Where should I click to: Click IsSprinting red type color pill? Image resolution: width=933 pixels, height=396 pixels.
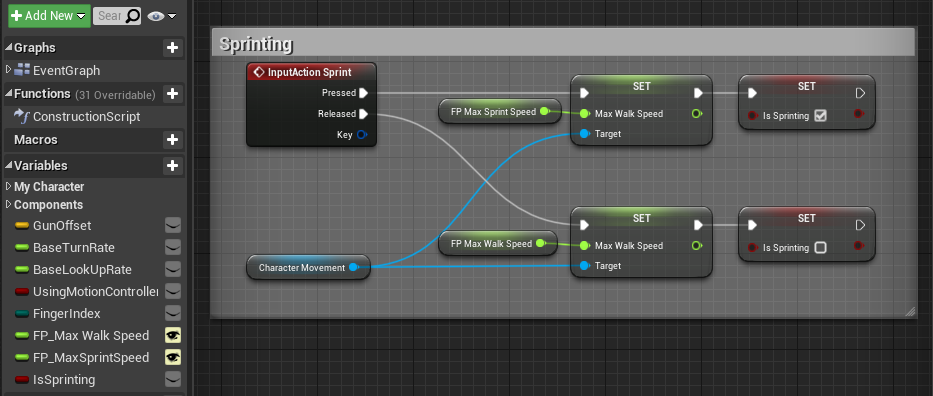[x=22, y=380]
